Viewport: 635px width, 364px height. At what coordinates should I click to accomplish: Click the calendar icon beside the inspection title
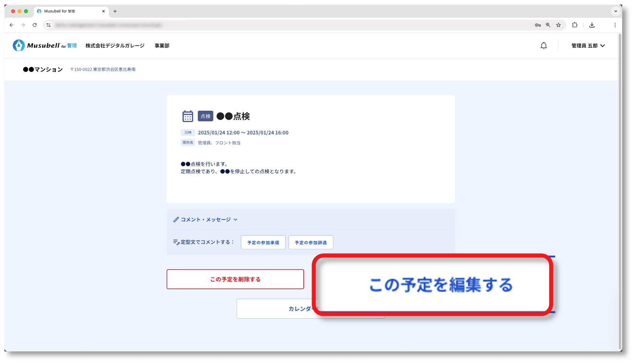(188, 116)
